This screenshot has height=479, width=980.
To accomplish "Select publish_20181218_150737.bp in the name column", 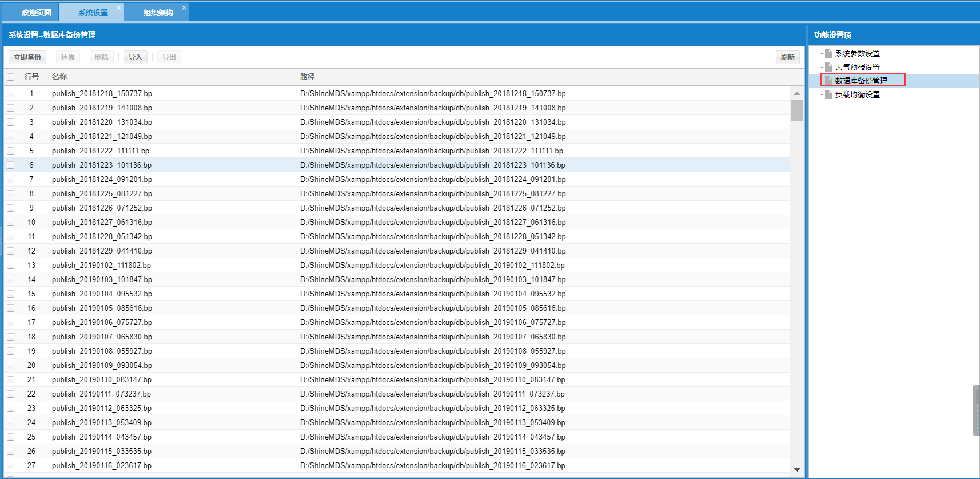I will tap(102, 93).
